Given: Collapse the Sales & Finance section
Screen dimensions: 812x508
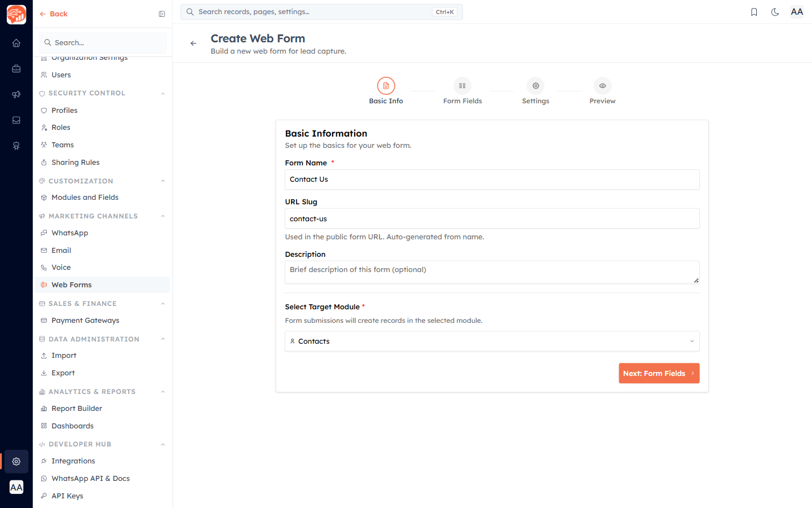Looking at the screenshot, I should 163,304.
